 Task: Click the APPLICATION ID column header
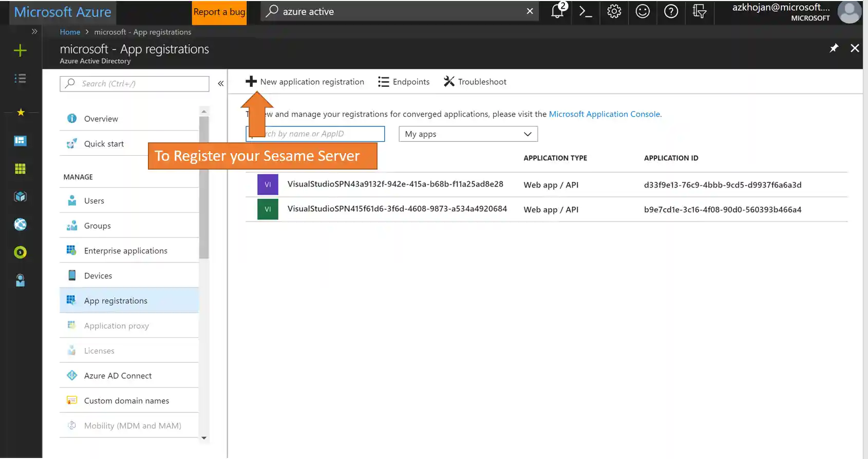click(x=671, y=158)
